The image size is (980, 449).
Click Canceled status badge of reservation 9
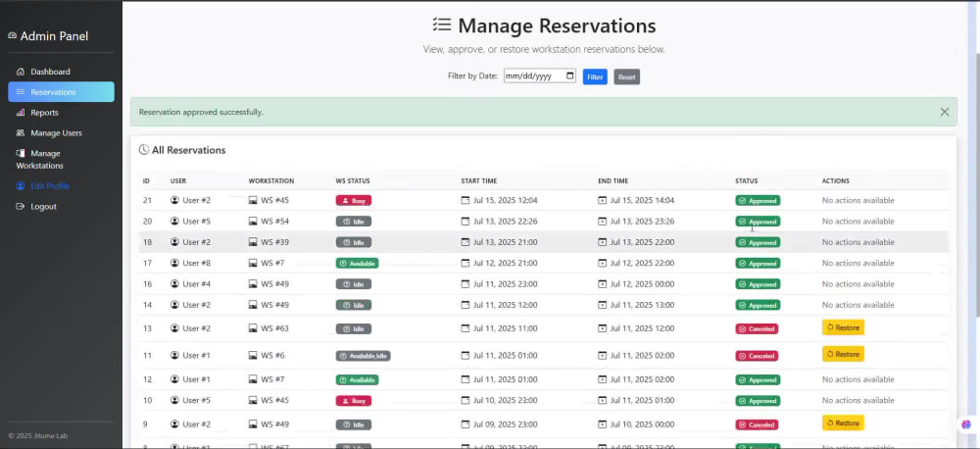click(757, 424)
